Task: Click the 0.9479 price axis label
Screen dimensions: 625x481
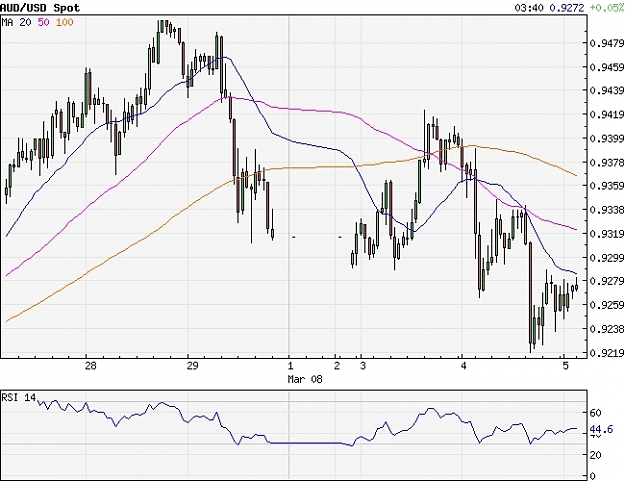Action: click(x=606, y=43)
